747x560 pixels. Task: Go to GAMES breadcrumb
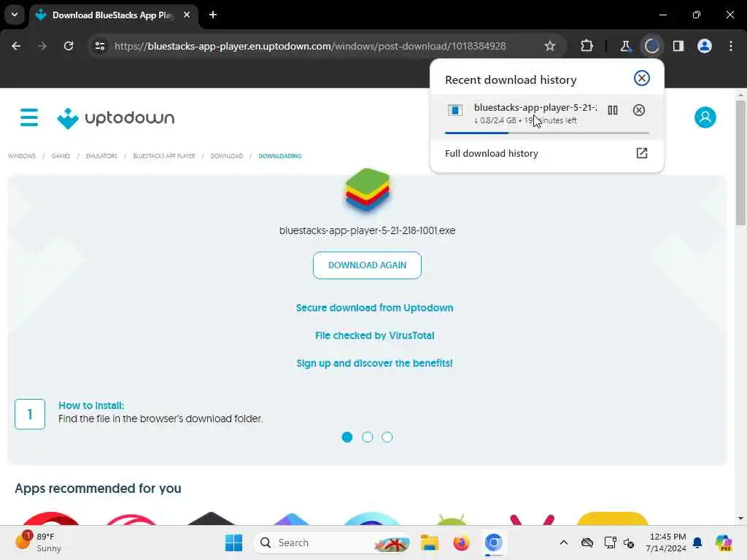(x=61, y=156)
